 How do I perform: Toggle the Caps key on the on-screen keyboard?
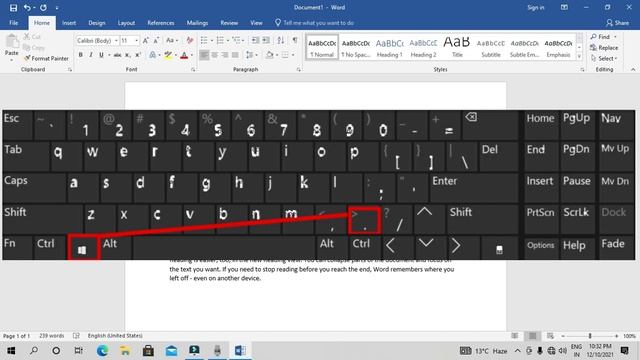(34, 187)
